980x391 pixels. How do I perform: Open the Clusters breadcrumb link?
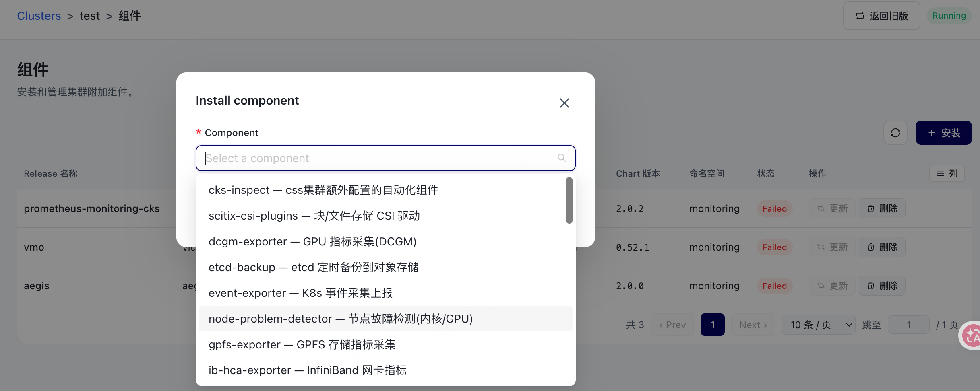coord(39,16)
